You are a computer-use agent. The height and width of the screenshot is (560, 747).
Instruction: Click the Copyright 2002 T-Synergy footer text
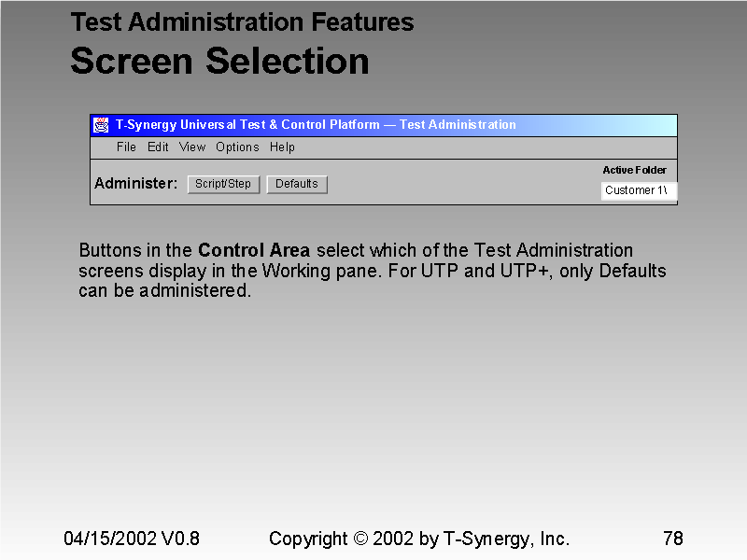tap(418, 539)
